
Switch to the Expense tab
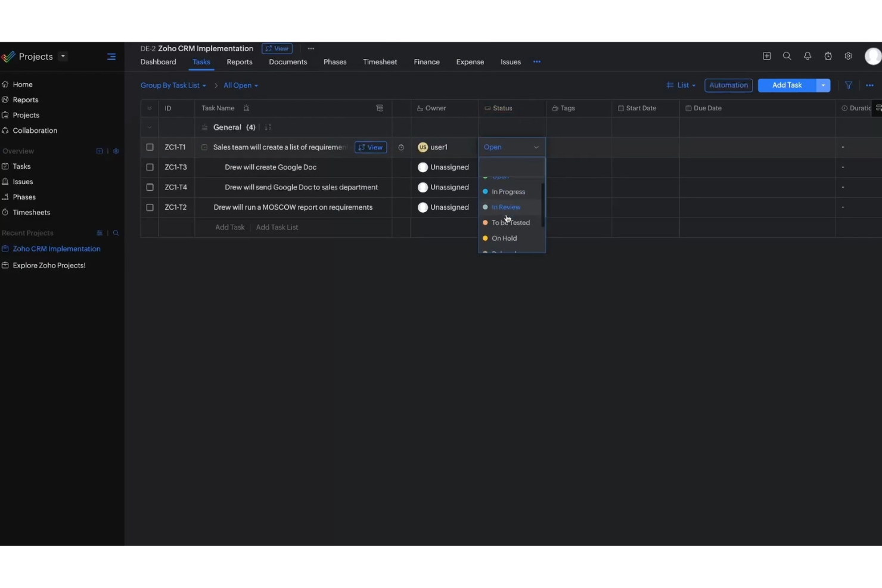pyautogui.click(x=470, y=62)
